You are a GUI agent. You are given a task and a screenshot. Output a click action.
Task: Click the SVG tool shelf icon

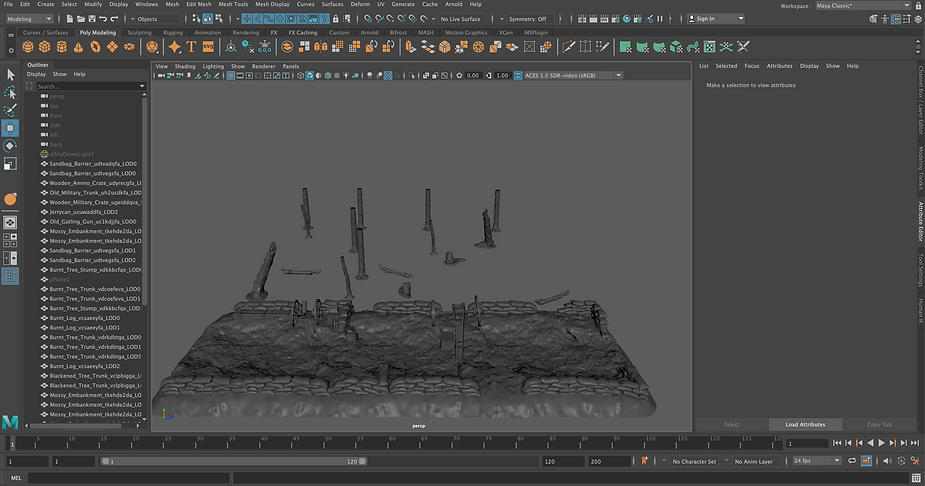pos(208,47)
